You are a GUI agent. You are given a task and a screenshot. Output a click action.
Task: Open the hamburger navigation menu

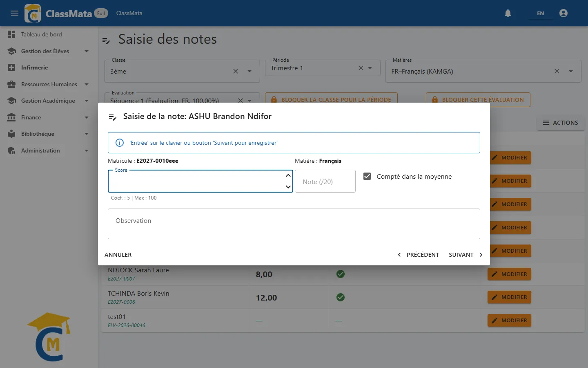point(15,13)
